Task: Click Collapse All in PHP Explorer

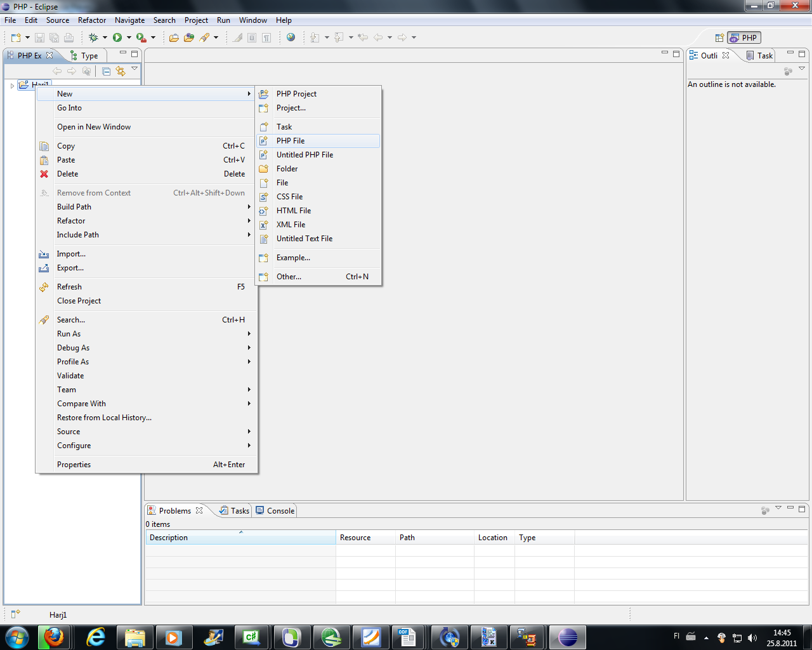Action: pos(106,71)
